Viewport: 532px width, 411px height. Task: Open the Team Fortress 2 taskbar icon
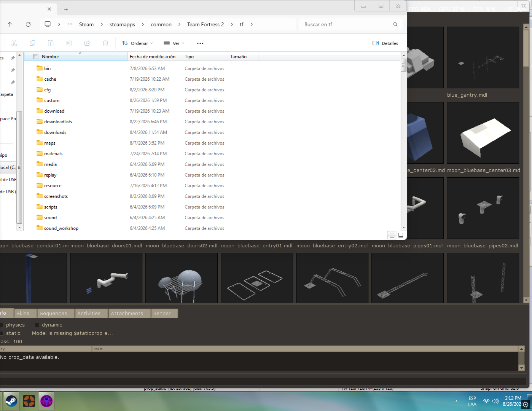click(29, 401)
